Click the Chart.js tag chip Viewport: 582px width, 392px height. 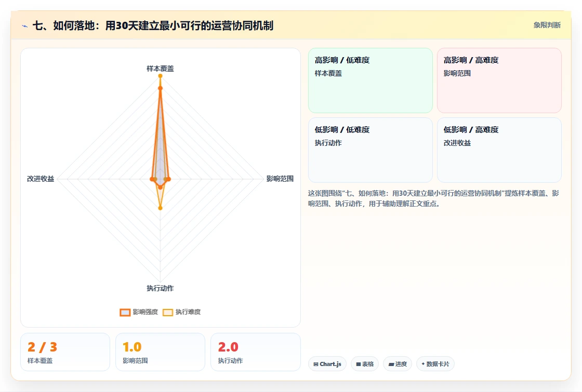pyautogui.click(x=327, y=364)
